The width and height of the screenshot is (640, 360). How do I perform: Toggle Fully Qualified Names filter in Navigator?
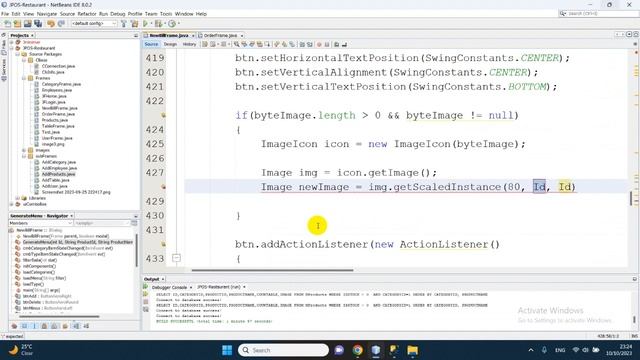point(65,326)
